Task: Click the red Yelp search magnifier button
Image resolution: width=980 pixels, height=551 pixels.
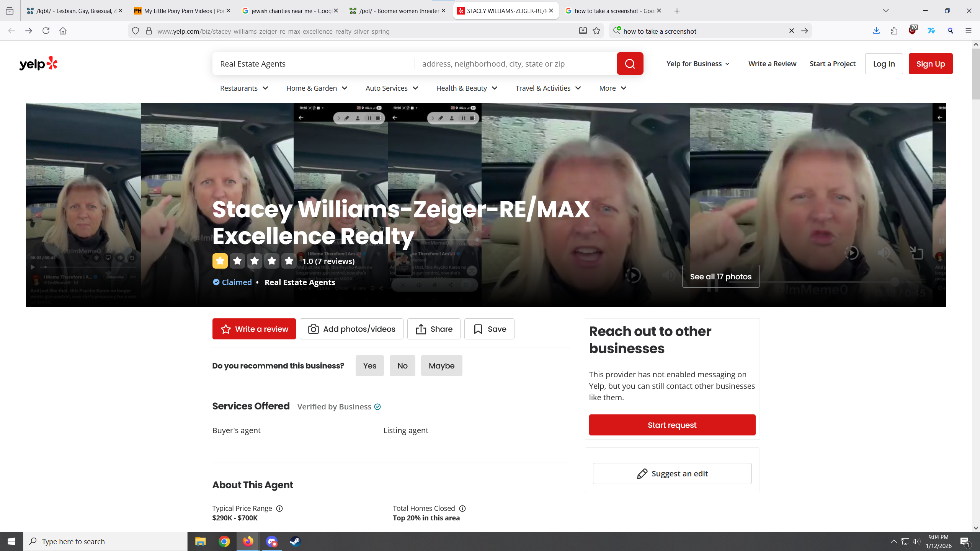Action: coord(630,64)
